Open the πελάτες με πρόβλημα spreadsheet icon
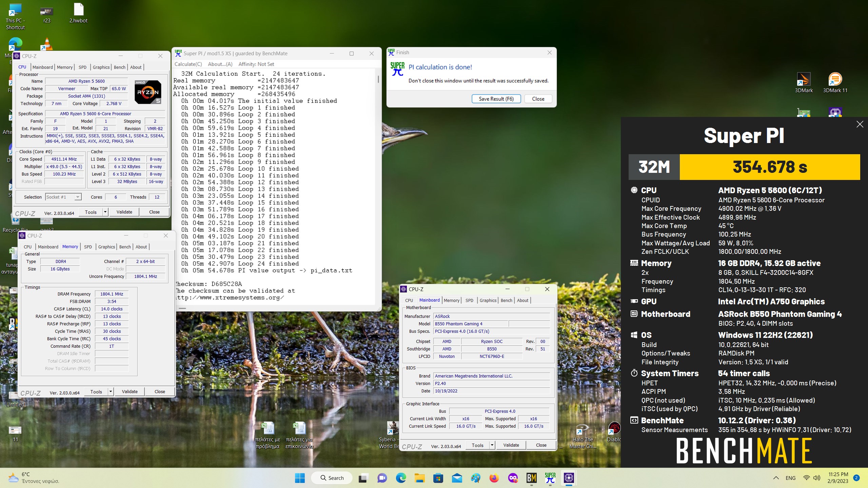 coord(268,435)
